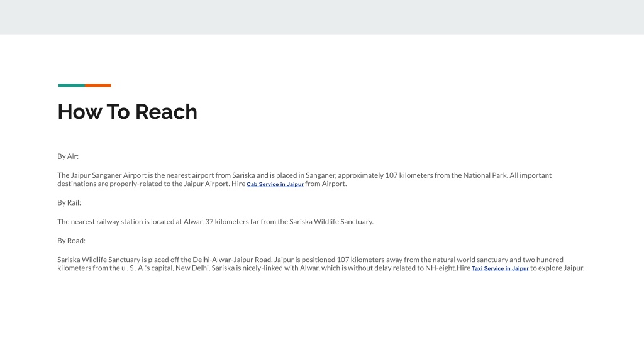The width and height of the screenshot is (644, 362).
Task: Click the words 'to explore Jaipur.'
Action: coord(557,268)
